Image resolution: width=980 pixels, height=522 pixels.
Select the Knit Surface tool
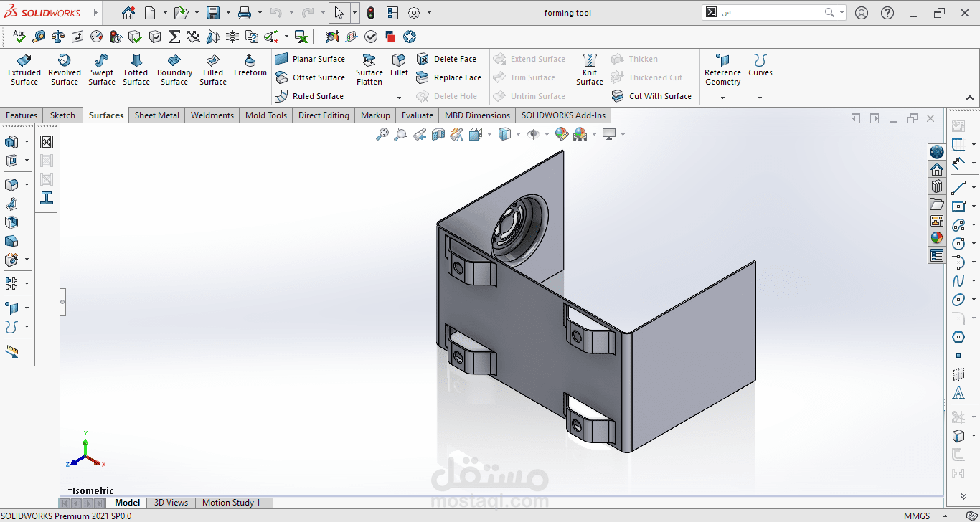point(590,70)
